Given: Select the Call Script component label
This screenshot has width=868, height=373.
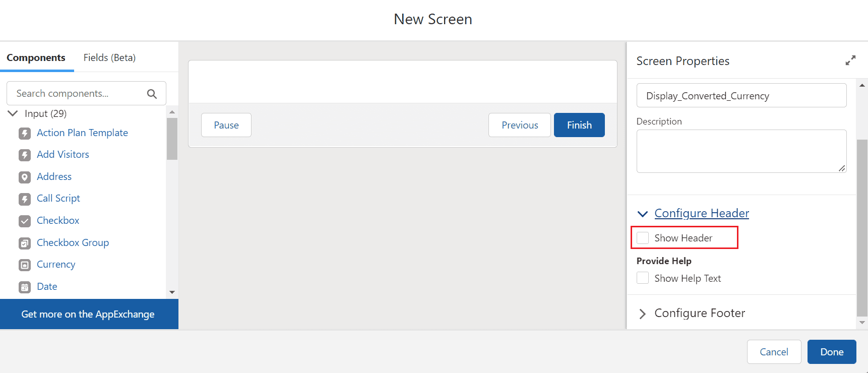Looking at the screenshot, I should click(x=58, y=198).
